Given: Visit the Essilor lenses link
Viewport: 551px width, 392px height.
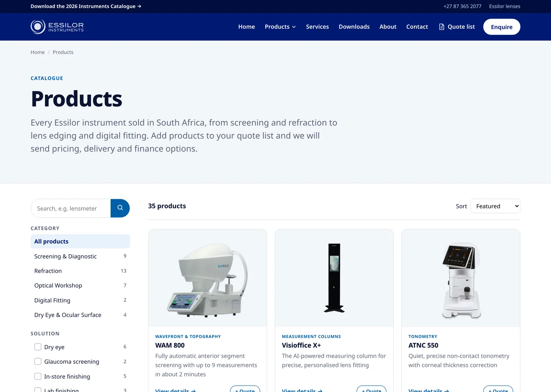Looking at the screenshot, I should 505,6.
